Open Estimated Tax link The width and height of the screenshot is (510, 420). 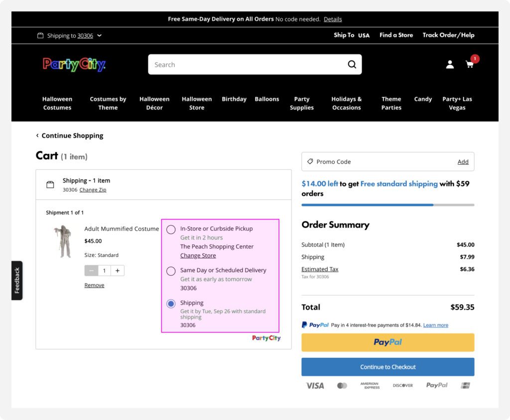(x=320, y=269)
